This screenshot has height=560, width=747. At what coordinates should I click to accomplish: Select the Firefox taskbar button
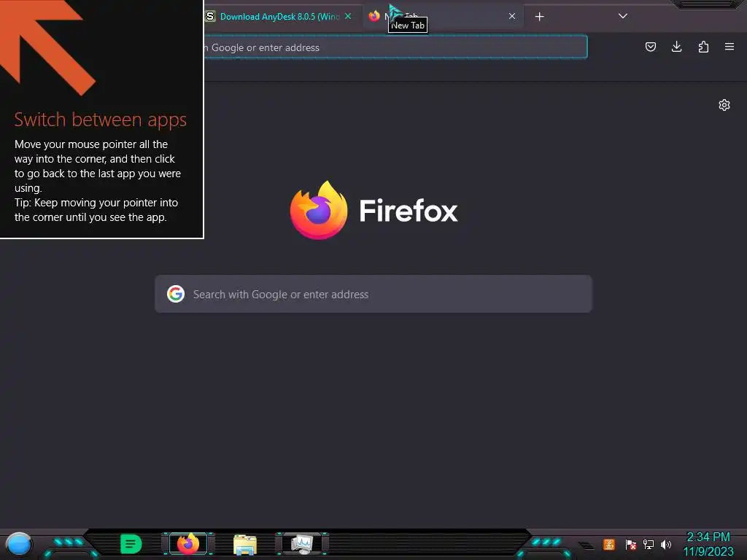point(187,544)
